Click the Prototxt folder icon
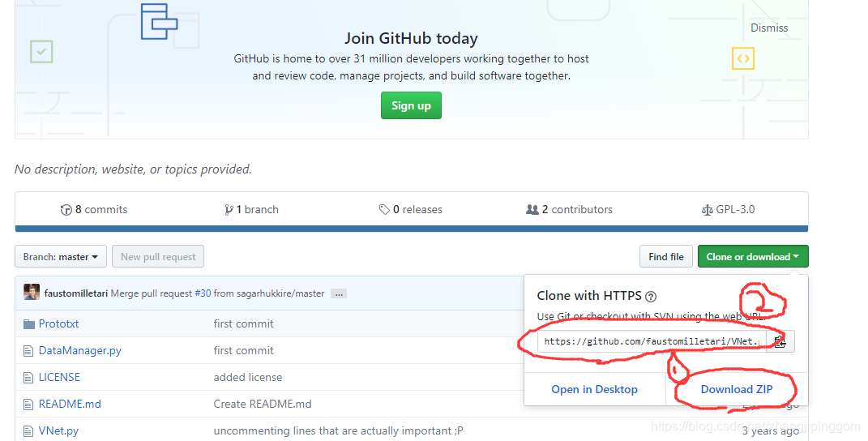The height and width of the screenshot is (441, 868). pyautogui.click(x=29, y=323)
